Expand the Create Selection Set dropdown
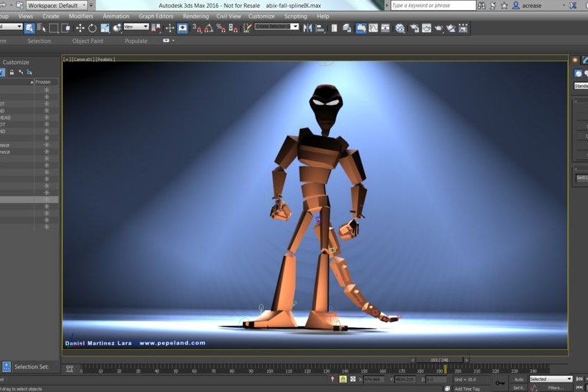 tap(296, 27)
